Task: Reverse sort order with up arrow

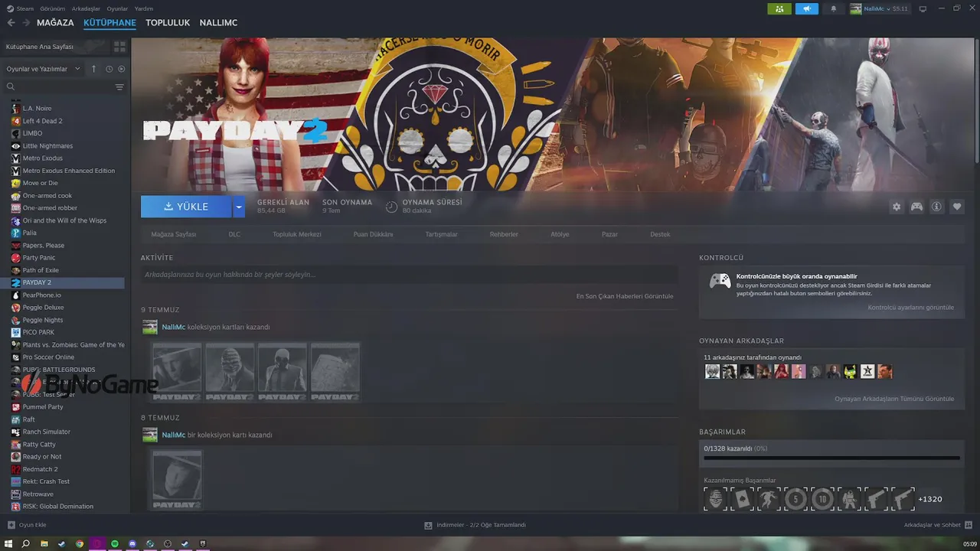Action: 93,69
